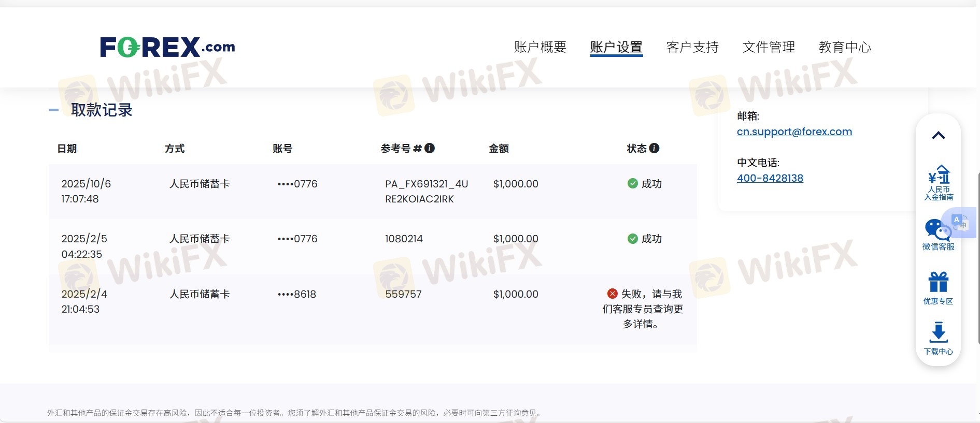Click the 账号 column header

[282, 149]
